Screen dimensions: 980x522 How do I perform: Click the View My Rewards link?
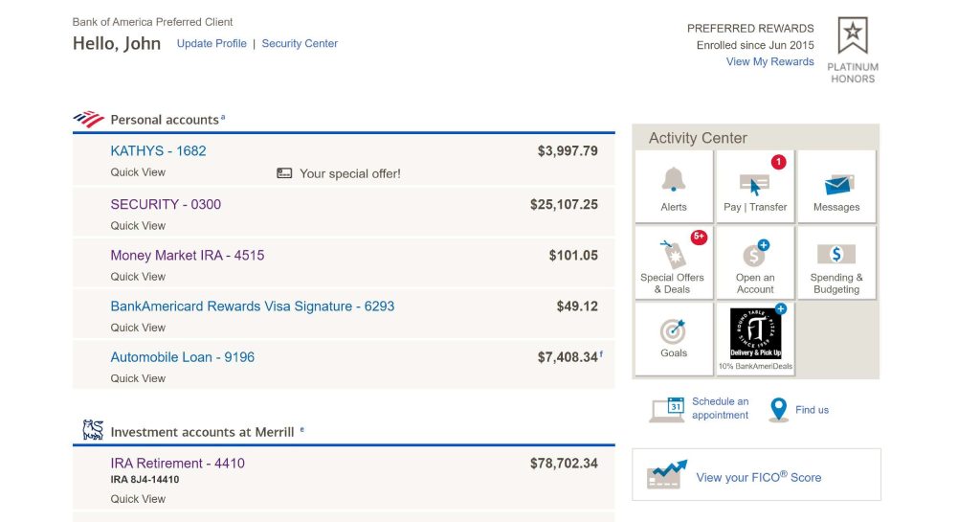pos(769,62)
